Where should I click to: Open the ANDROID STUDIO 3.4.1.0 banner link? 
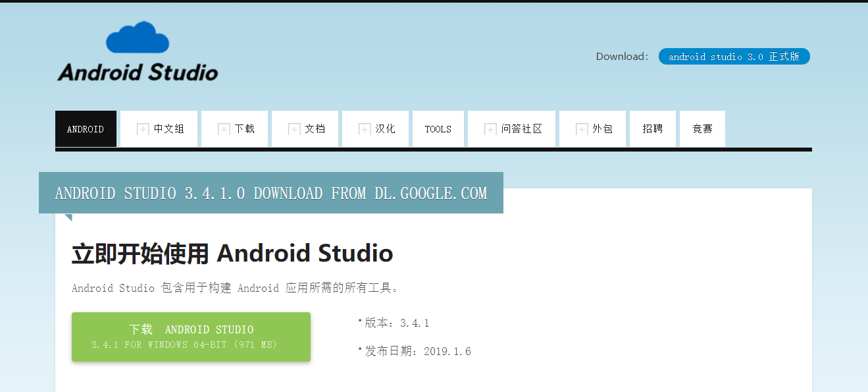tap(271, 192)
